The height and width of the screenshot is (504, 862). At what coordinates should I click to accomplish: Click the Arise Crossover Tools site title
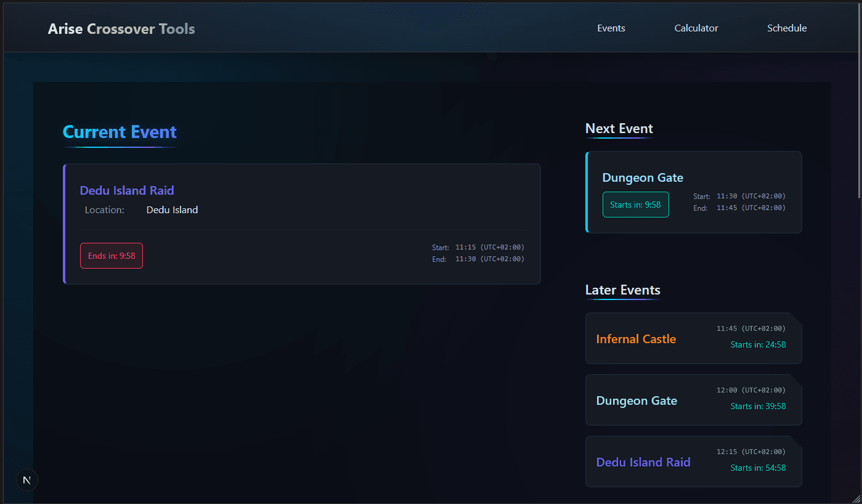pyautogui.click(x=121, y=29)
